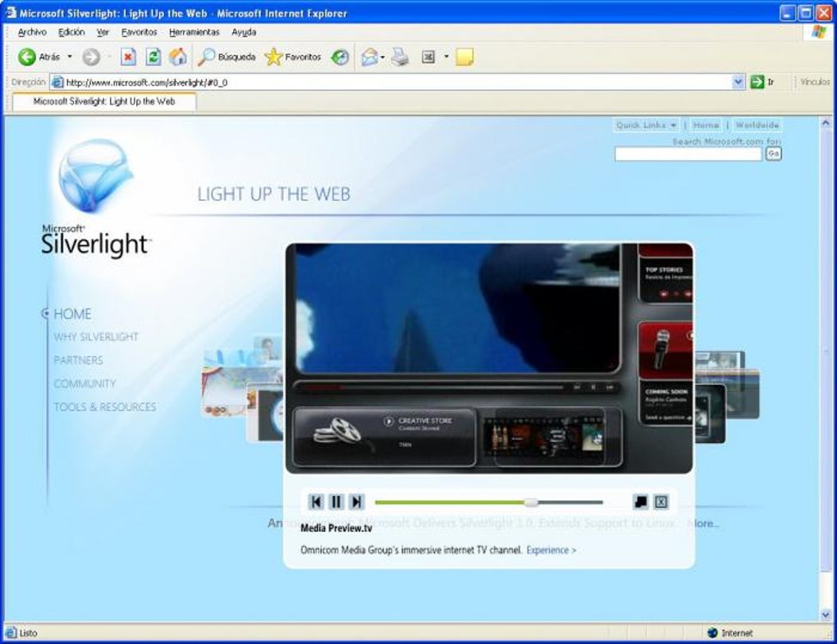Click the address bar URL field
The width and height of the screenshot is (837, 644).
(398, 82)
